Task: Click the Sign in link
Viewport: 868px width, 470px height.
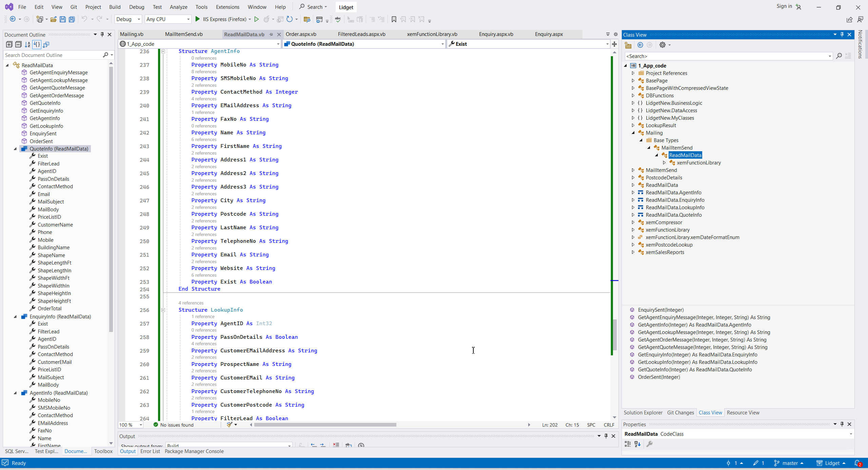Action: (x=784, y=6)
